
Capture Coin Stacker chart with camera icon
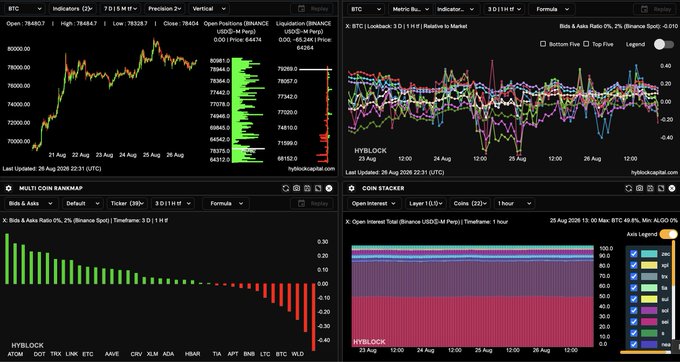(639, 188)
